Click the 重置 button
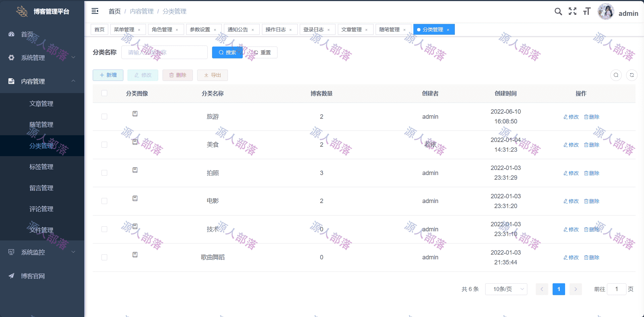This screenshot has height=317, width=644. coord(262,52)
